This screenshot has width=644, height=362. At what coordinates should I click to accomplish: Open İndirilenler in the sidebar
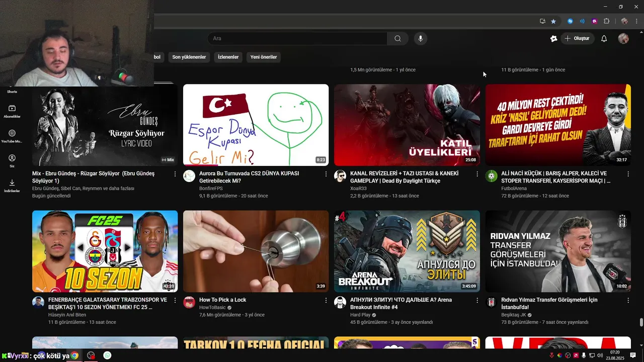[x=12, y=186]
